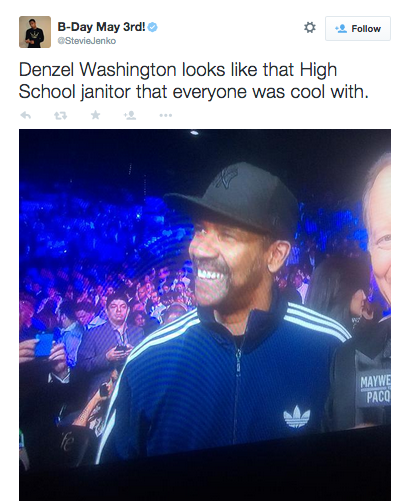This screenshot has width=412, height=501.
Task: Click person-plus icon inside Follow button
Action: point(341,29)
